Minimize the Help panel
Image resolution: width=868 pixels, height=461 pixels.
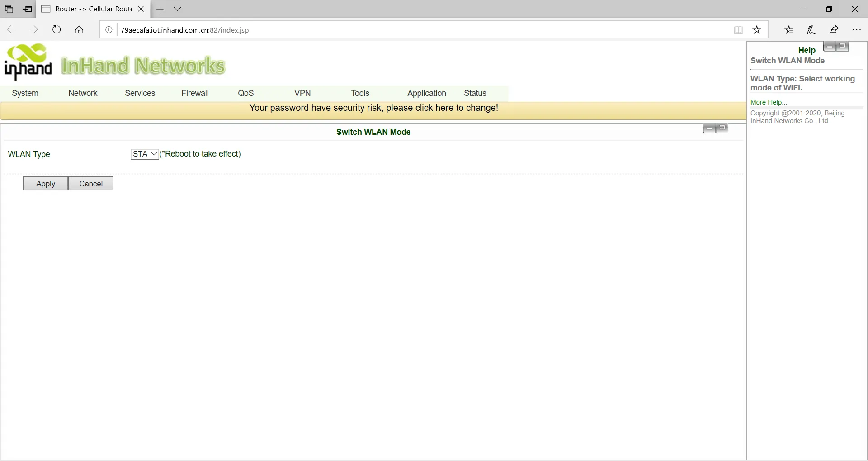830,46
